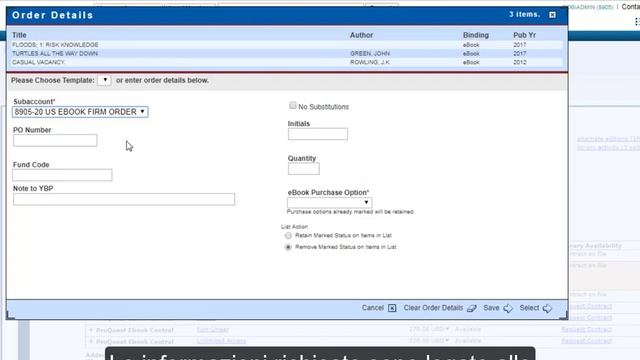
Task: Click author ROWLING, J.K.
Action: click(x=370, y=62)
